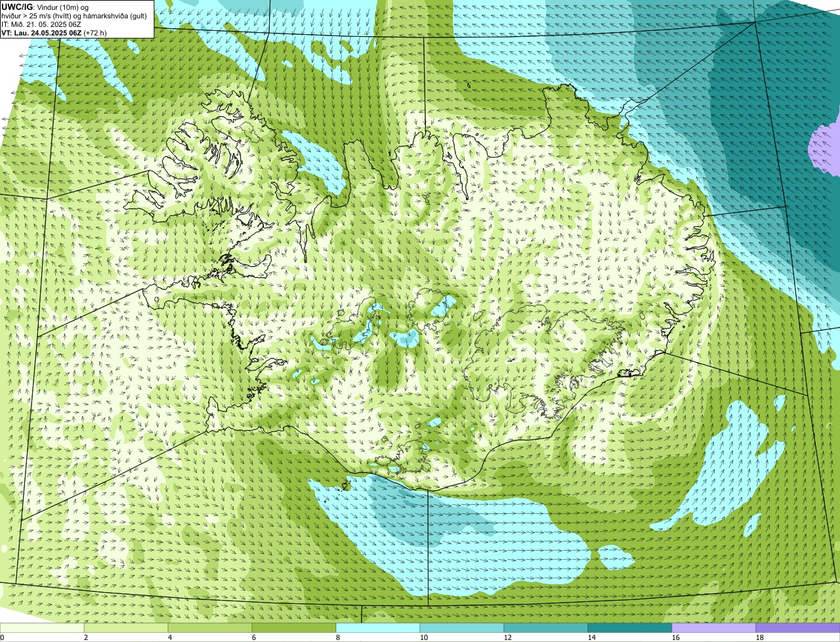840x642 pixels.
Task: Click the legend scale label '16'
Action: pyautogui.click(x=676, y=637)
